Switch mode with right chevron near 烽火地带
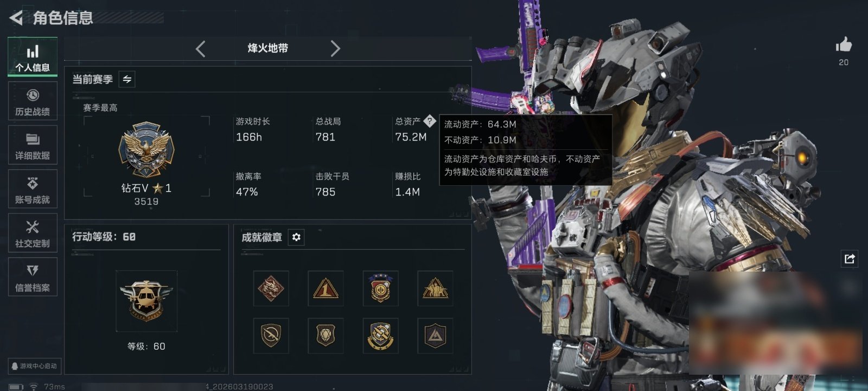The image size is (868, 391). point(335,49)
